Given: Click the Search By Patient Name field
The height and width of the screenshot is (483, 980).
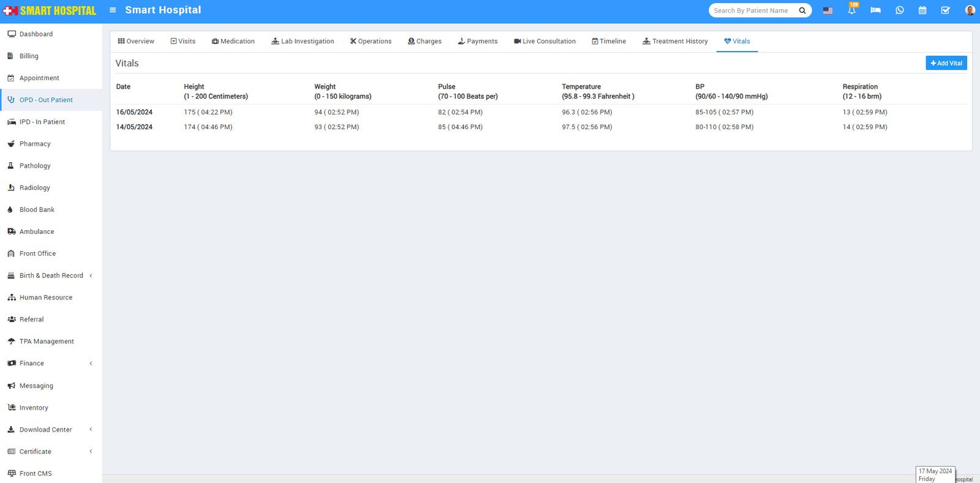Looking at the screenshot, I should pos(752,10).
